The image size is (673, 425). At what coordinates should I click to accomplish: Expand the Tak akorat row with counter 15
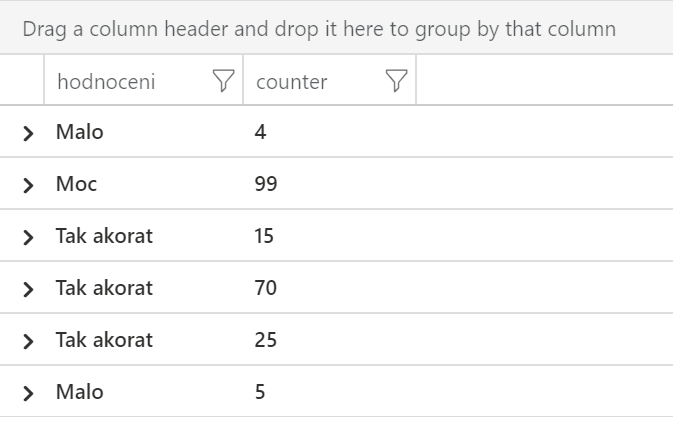(28, 237)
